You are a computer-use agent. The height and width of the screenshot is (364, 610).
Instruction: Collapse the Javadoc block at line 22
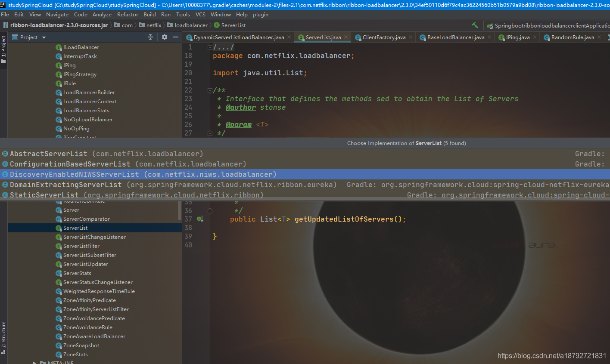(210, 90)
